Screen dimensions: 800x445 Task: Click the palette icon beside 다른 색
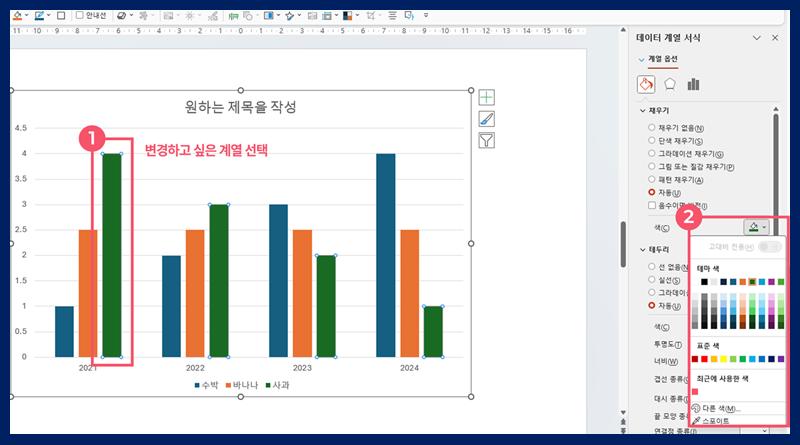696,408
